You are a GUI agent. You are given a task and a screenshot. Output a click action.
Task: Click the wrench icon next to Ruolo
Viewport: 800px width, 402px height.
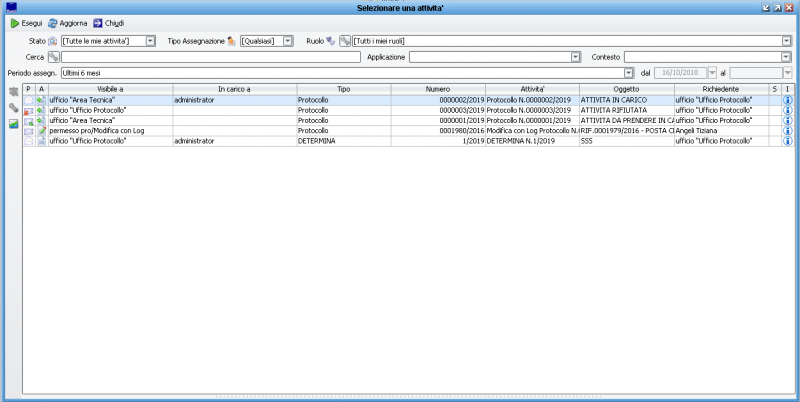pyautogui.click(x=344, y=41)
